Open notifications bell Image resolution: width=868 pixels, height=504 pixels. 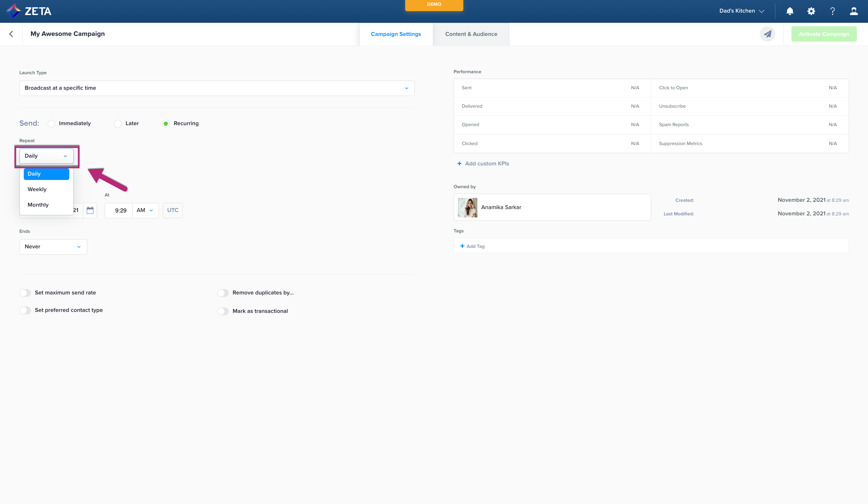tap(790, 11)
